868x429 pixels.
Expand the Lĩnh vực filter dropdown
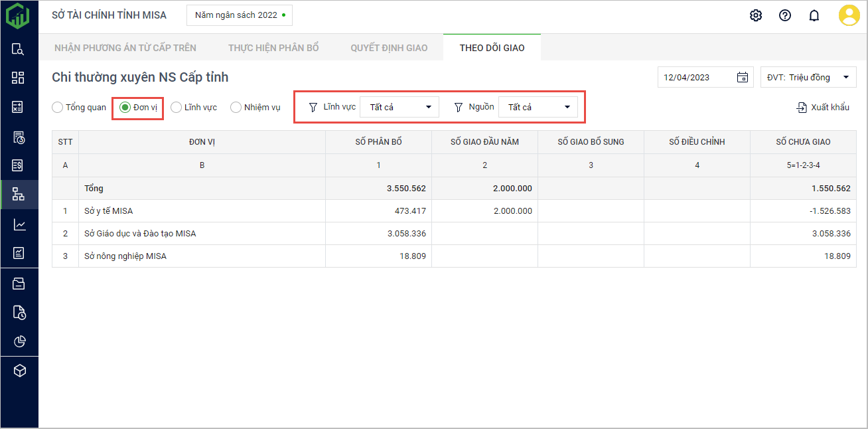[399, 107]
